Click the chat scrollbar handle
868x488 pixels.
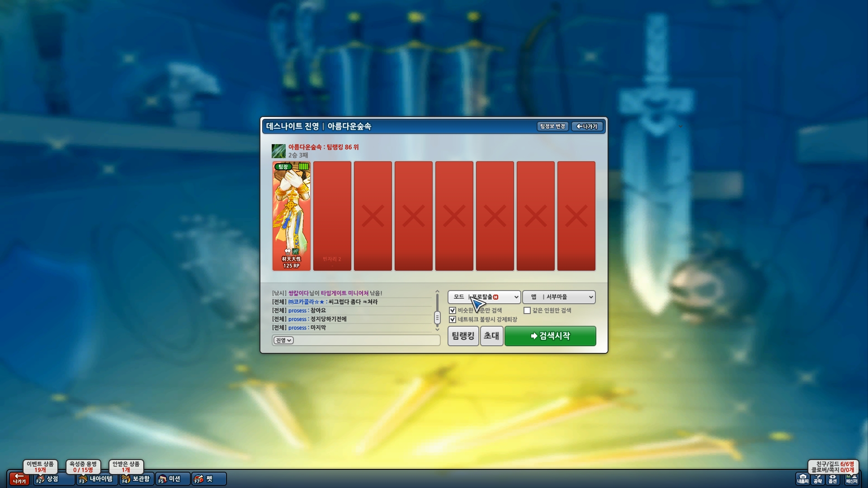click(x=437, y=318)
